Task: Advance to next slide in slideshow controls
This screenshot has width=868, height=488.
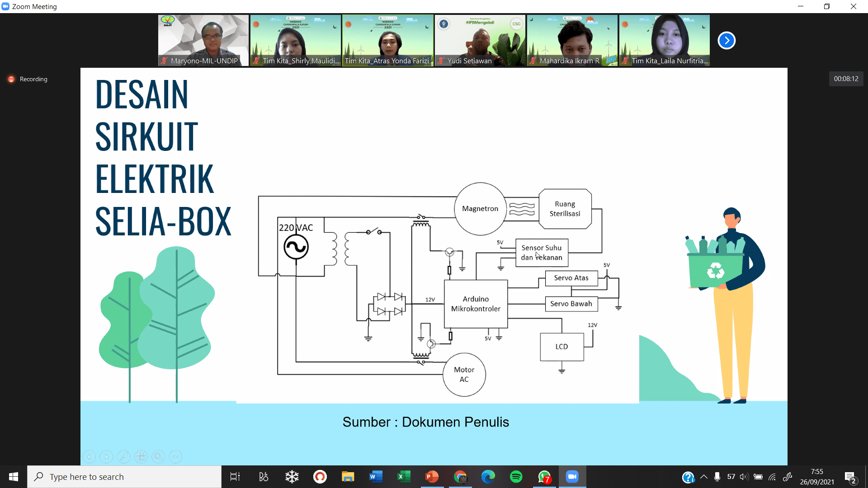Action: point(106,457)
